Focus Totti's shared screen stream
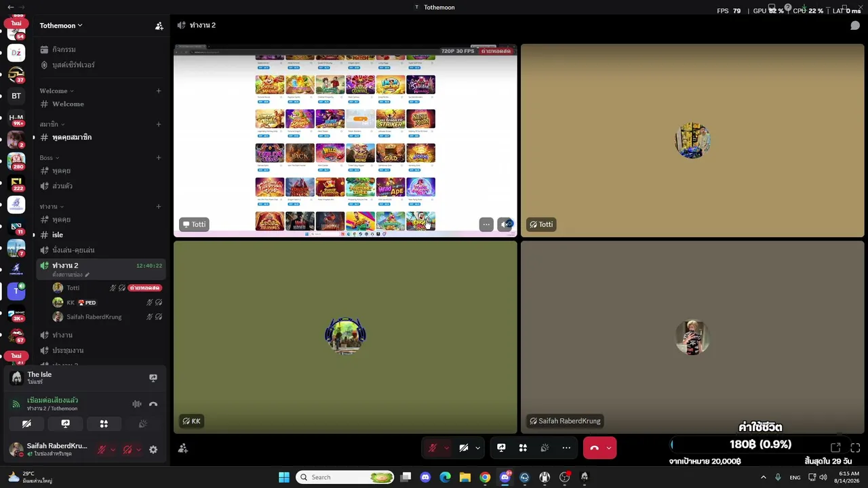The image size is (868, 488). click(x=345, y=141)
